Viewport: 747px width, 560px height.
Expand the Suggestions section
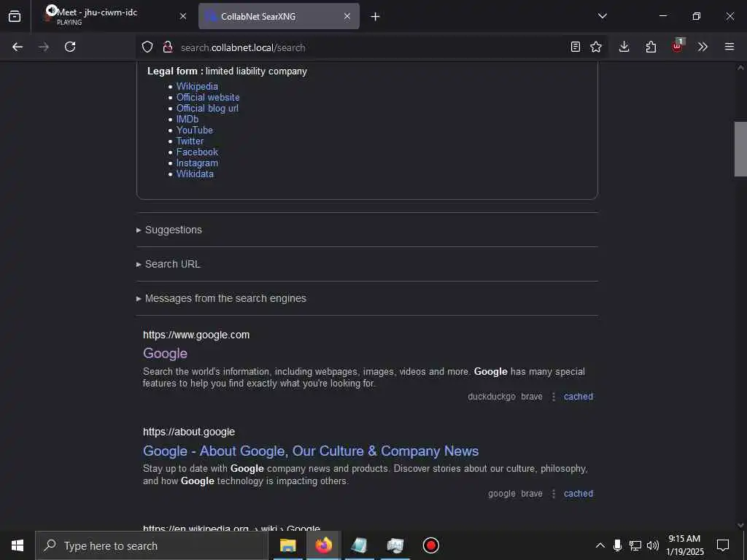click(x=169, y=230)
